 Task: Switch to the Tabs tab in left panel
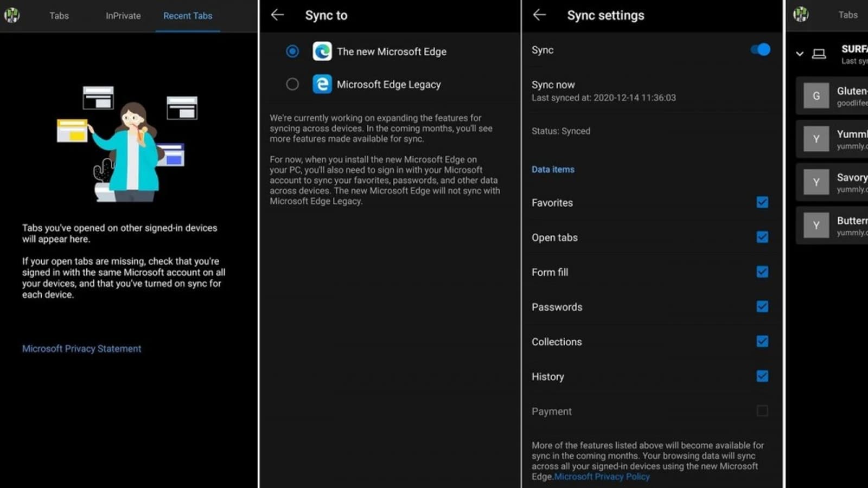tap(59, 16)
